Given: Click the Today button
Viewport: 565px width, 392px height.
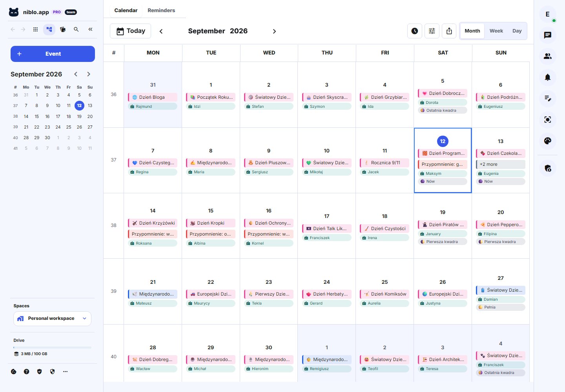Looking at the screenshot, I should point(130,31).
